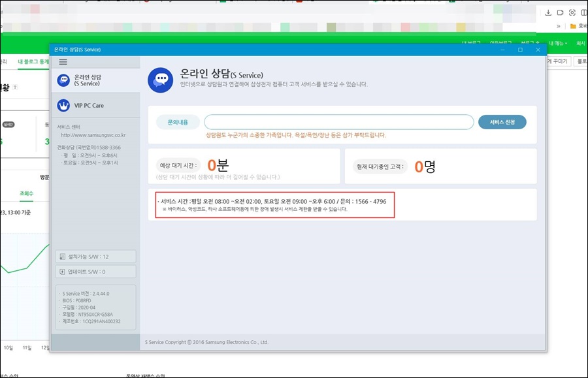588x378 pixels.
Task: Open VIP PC Care in the sidebar
Action: point(95,105)
